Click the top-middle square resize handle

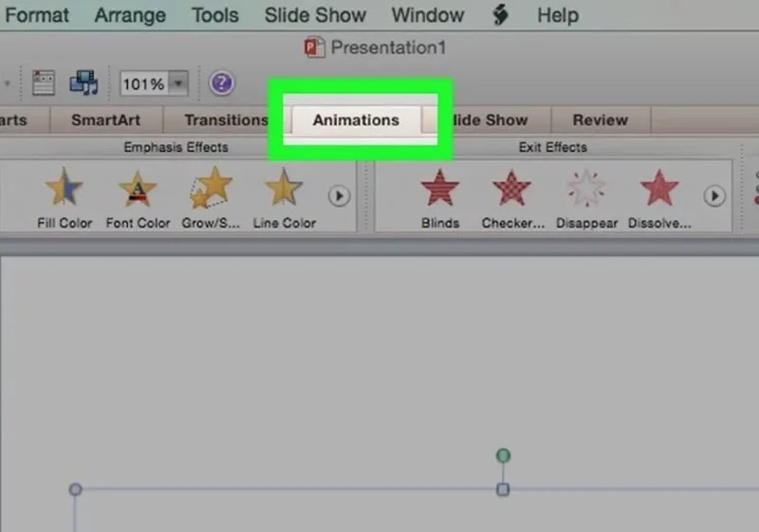click(x=503, y=489)
